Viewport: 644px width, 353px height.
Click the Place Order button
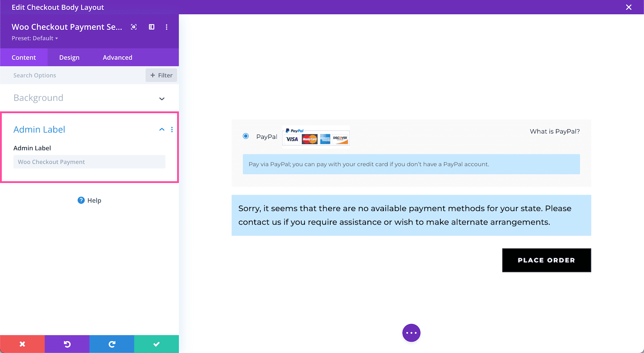tap(546, 260)
